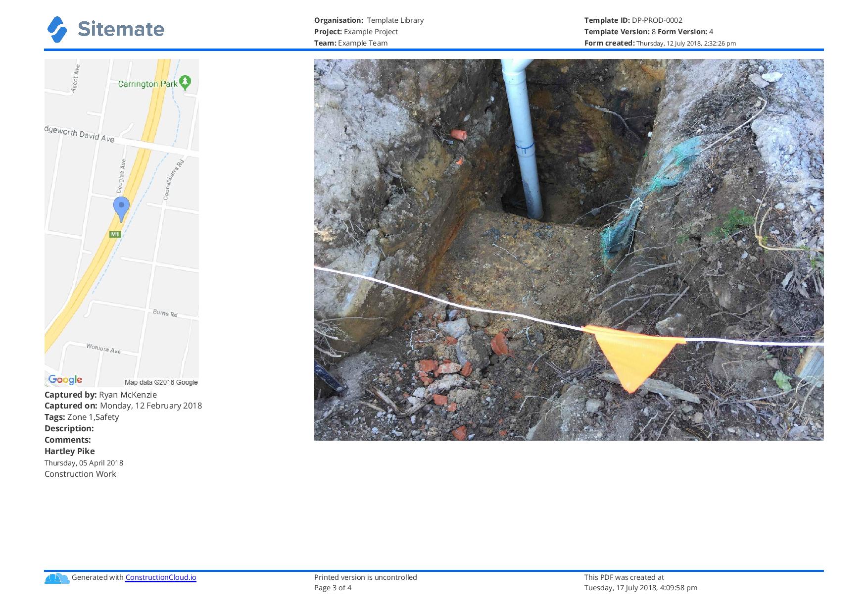The image size is (868, 614).
Task: Click 'Ascot Ave' street label
Action: (75, 79)
